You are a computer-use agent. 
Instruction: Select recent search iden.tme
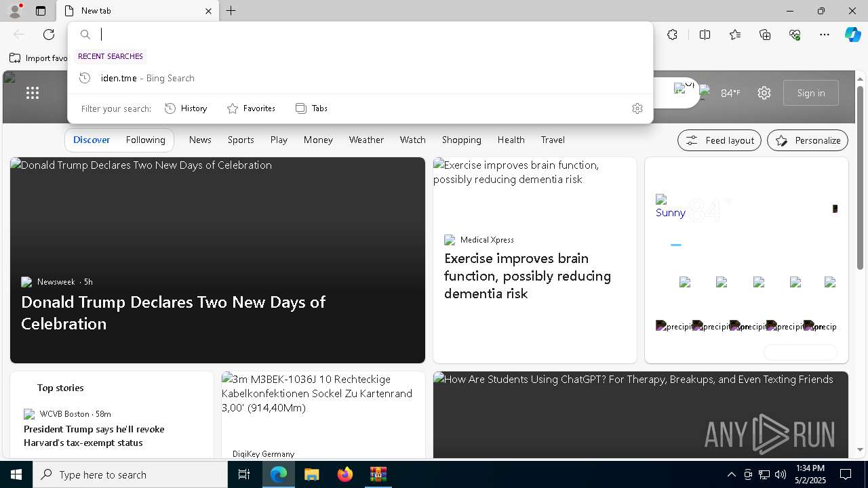[x=360, y=78]
